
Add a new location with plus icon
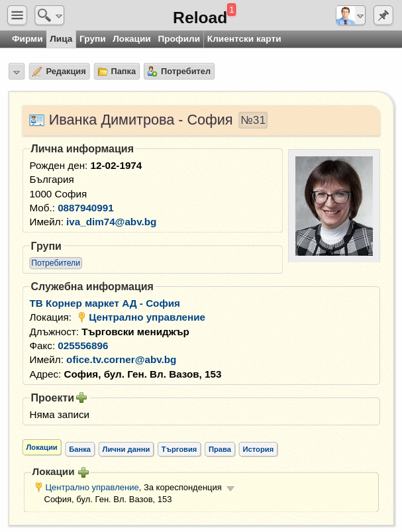(x=83, y=472)
